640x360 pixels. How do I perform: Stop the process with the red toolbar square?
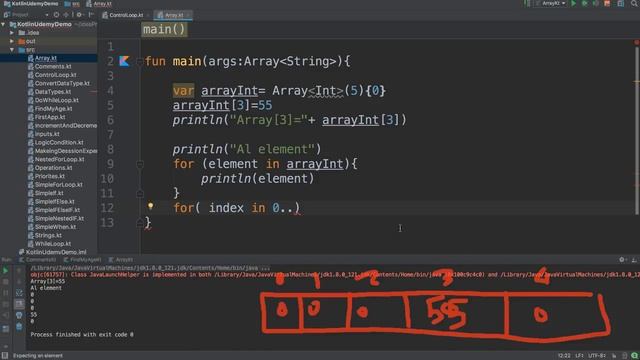point(607,3)
